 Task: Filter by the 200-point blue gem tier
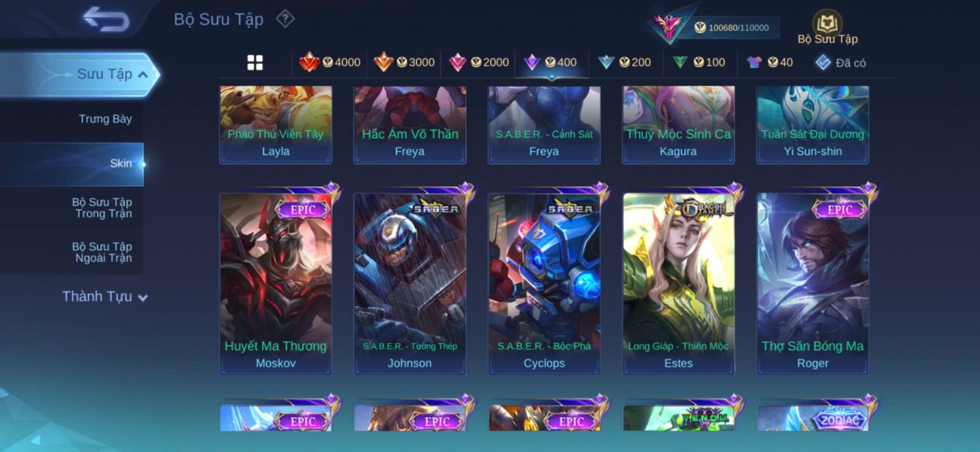pos(625,62)
